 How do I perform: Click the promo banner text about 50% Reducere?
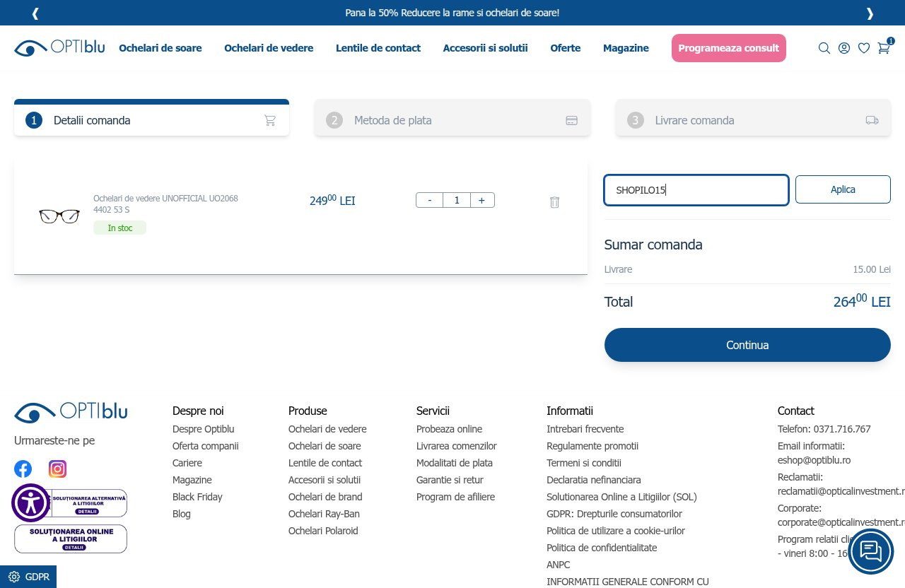point(452,13)
